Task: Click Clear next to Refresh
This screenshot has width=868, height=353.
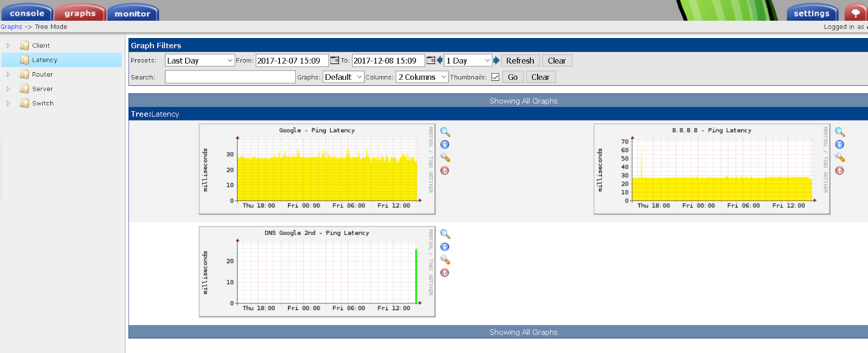Action: click(x=557, y=60)
